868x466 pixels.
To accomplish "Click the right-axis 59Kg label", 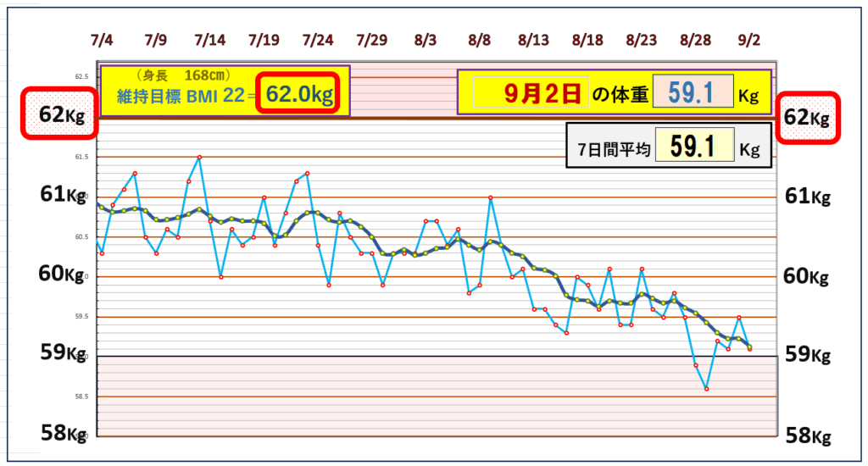I will click(x=808, y=354).
